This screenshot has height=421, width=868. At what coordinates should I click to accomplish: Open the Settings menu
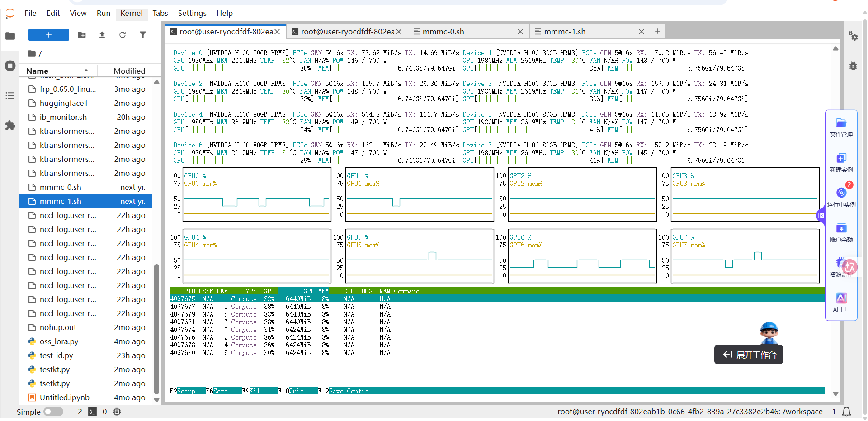coord(192,13)
